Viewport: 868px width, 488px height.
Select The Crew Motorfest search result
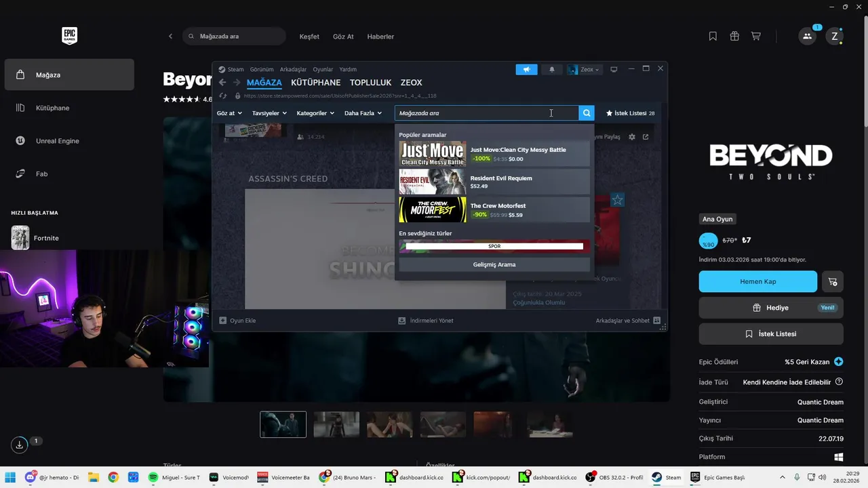tap(494, 209)
